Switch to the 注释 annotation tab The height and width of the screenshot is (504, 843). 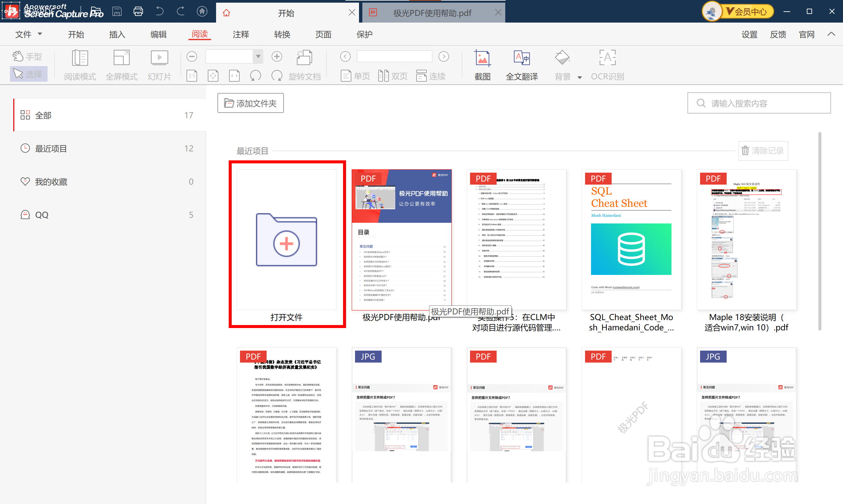pos(241,34)
